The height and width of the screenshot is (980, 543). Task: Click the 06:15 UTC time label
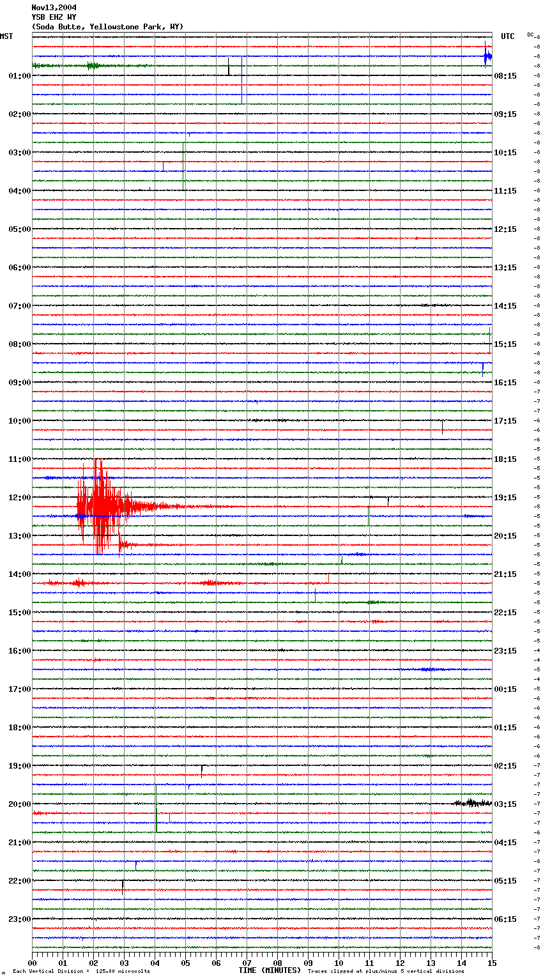505,919
